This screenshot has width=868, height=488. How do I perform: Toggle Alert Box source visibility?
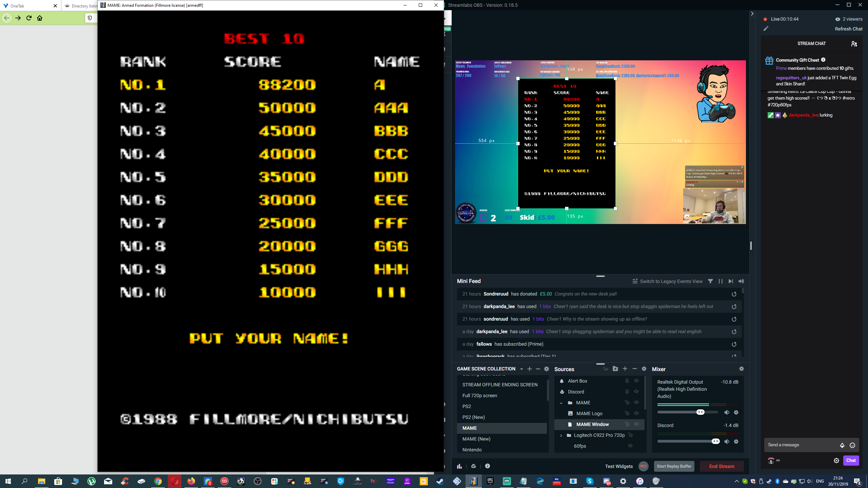tap(636, 381)
